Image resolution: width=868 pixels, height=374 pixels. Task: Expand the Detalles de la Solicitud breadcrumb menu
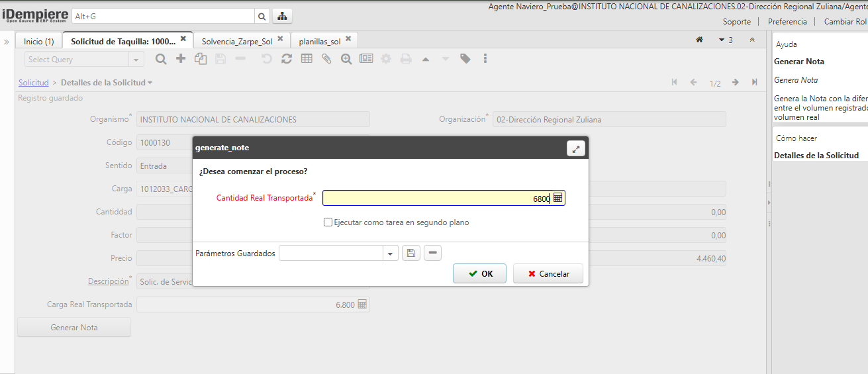(x=150, y=83)
